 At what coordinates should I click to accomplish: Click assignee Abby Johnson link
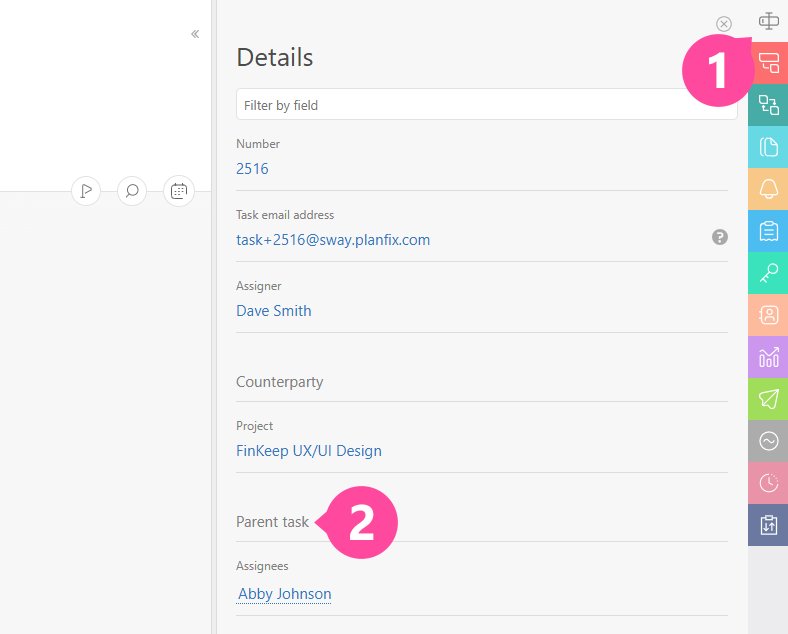click(284, 594)
